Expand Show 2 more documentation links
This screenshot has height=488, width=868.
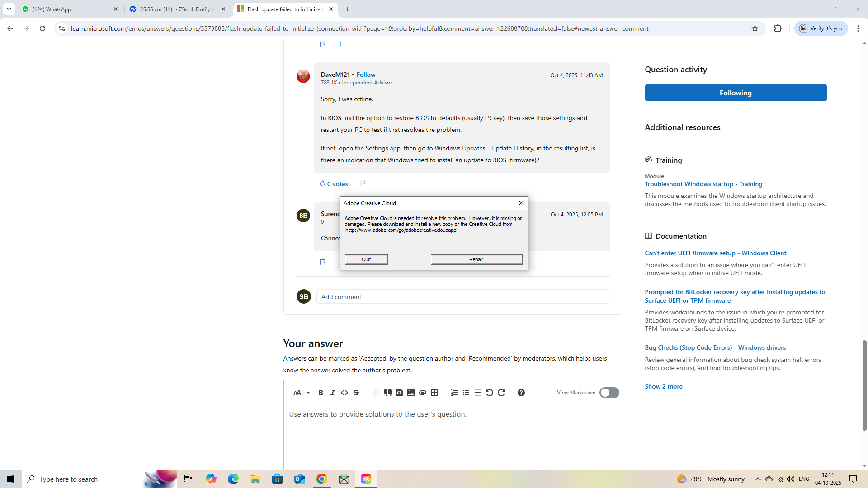click(x=663, y=386)
